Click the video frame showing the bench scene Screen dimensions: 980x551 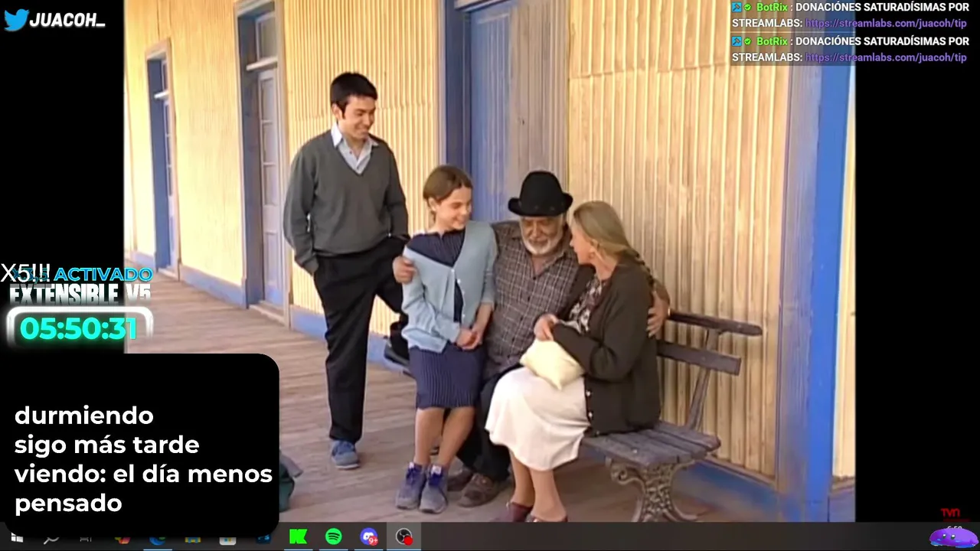pos(490,261)
